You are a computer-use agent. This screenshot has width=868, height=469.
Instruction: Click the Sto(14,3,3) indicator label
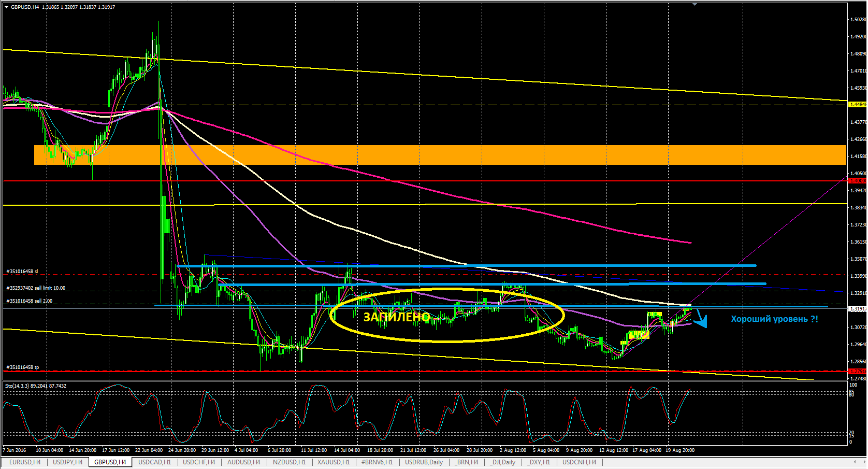(36, 386)
